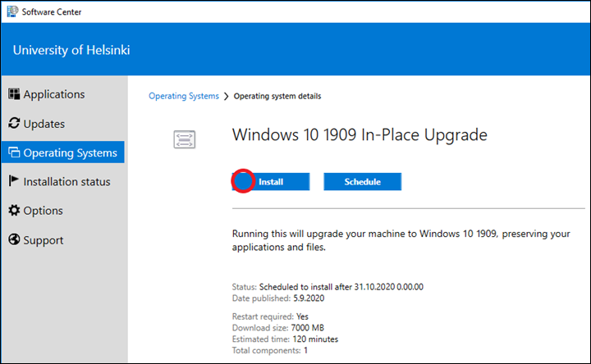Screen dimensions: 591x364
Task: Select Operating Systems in the sidebar
Action: (62, 152)
